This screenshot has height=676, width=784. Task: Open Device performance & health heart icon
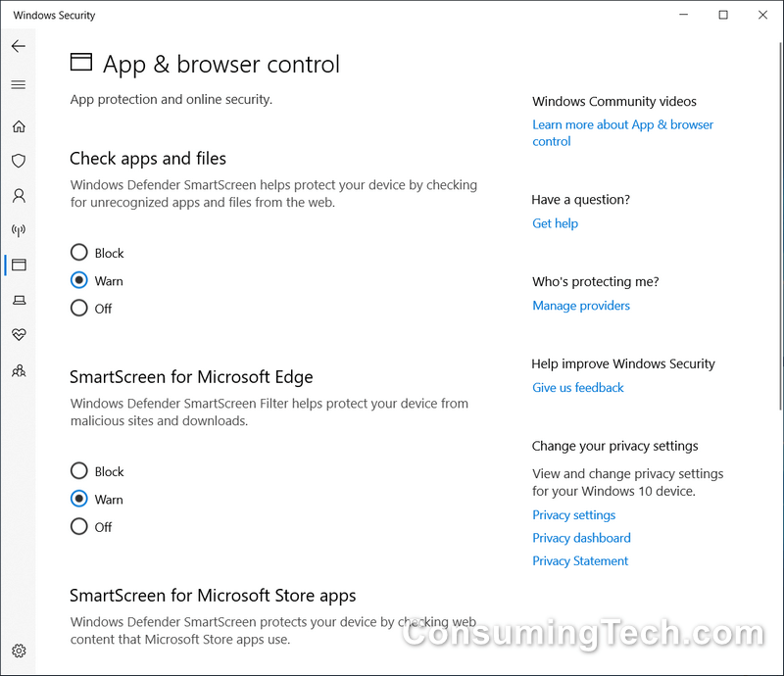point(19,334)
